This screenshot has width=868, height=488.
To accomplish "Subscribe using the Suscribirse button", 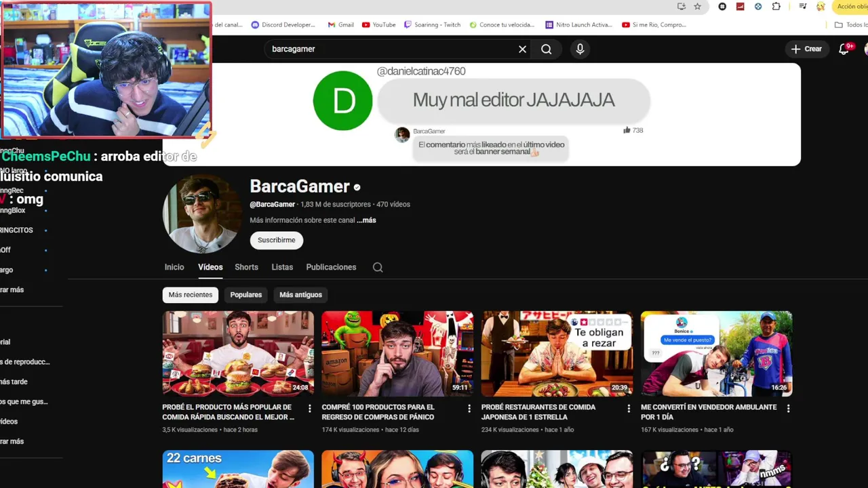I will tap(277, 240).
